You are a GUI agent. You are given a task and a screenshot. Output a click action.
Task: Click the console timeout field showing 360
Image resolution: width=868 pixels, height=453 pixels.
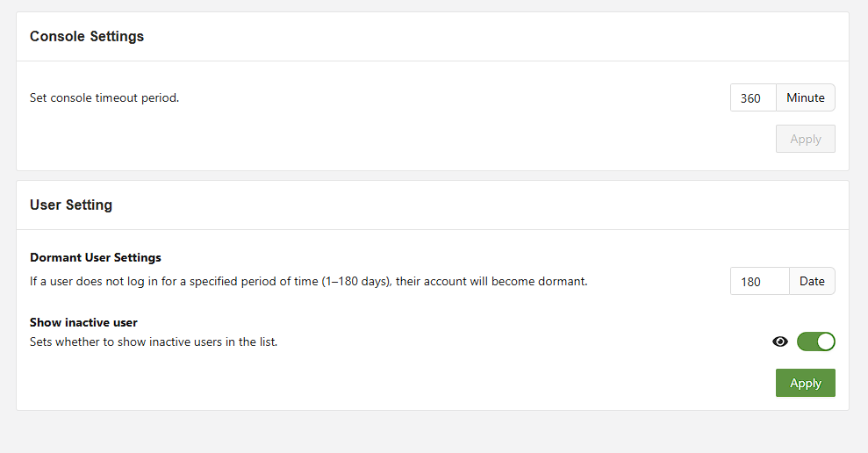[753, 97]
